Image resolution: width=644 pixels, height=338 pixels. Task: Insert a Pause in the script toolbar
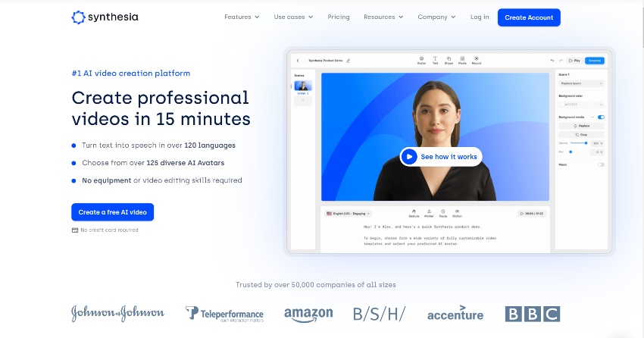click(x=442, y=213)
